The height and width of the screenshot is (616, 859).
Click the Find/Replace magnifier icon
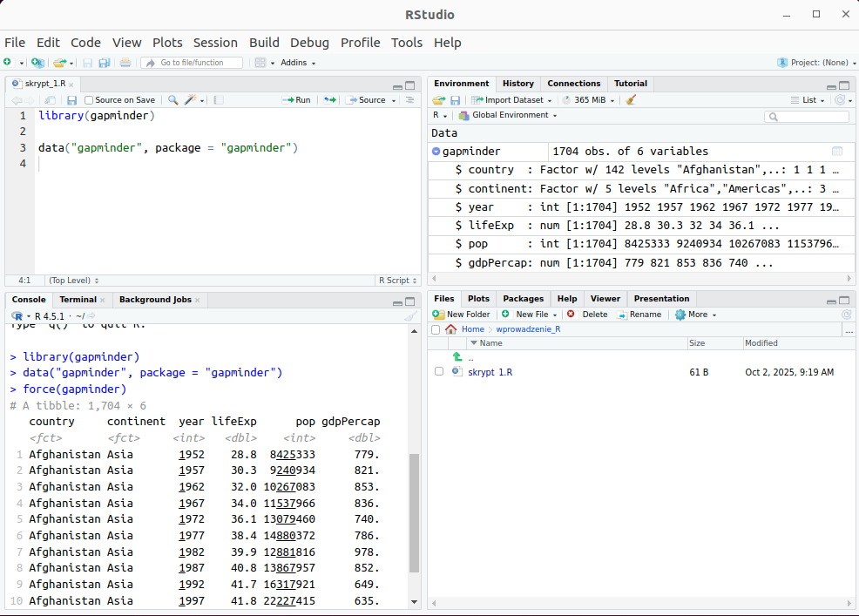[x=172, y=99]
